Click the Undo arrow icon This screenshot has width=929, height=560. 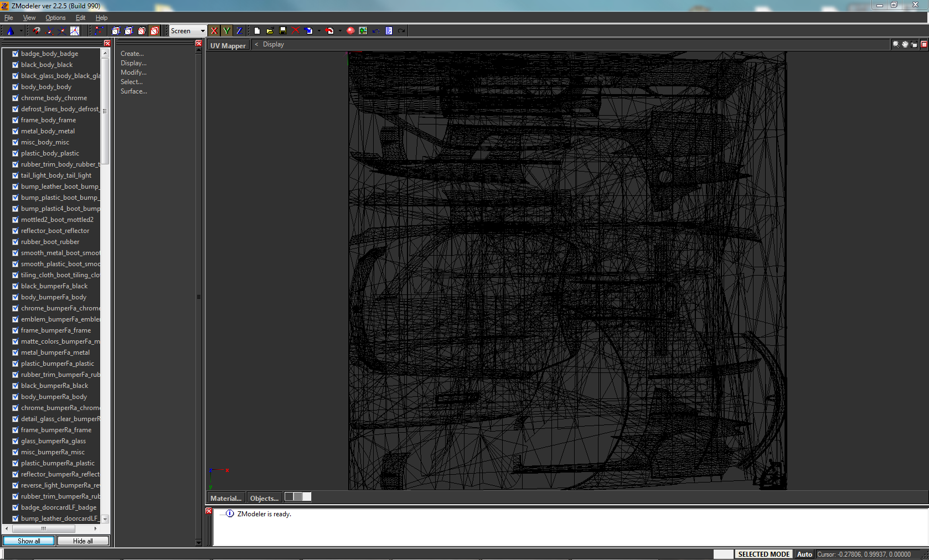(x=376, y=30)
